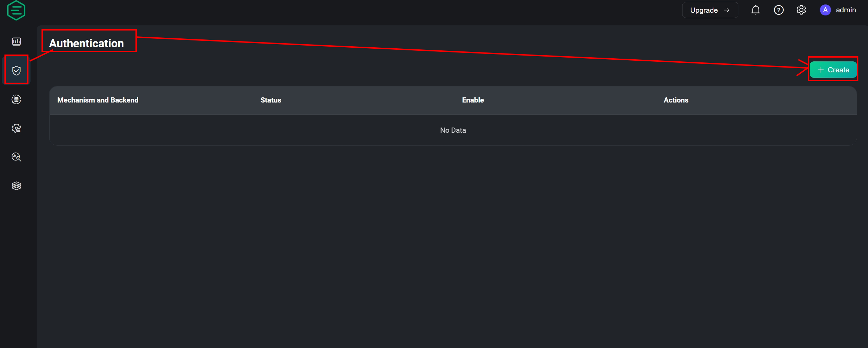Click Create to add an authenticator
Image resolution: width=868 pixels, height=348 pixels.
point(833,70)
